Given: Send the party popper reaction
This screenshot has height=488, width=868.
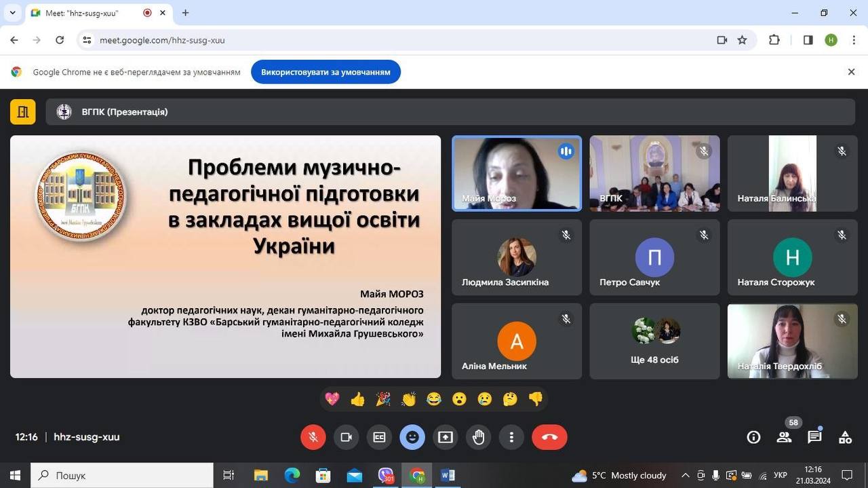Looking at the screenshot, I should (x=383, y=399).
